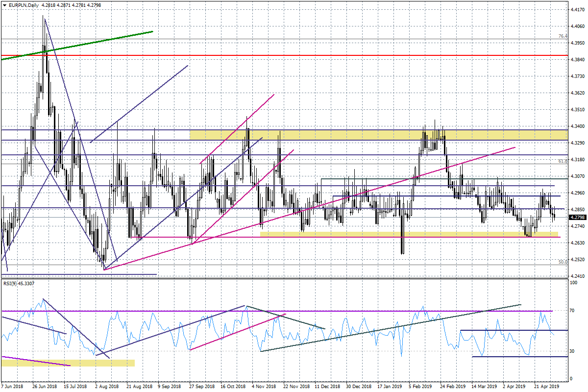This screenshot has height=392, width=588.
Task: Select the purple horizontal line at RSI 70
Action: pyautogui.click(x=343, y=311)
